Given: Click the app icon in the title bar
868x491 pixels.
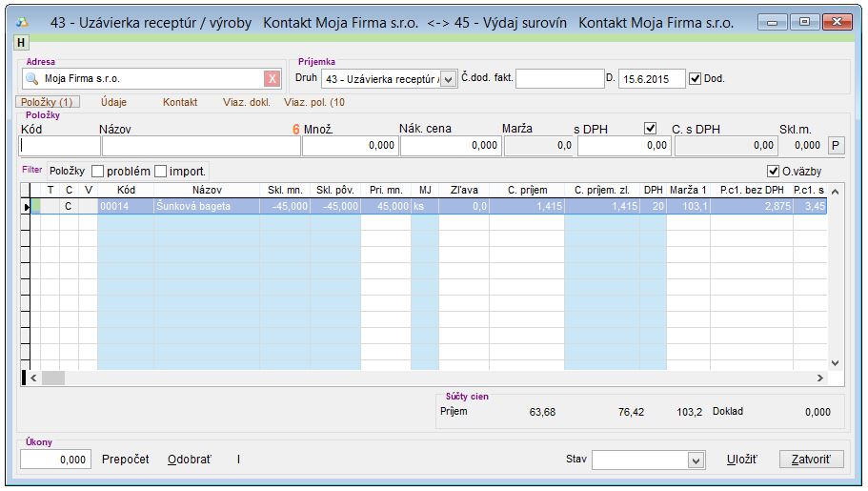Looking at the screenshot, I should [x=23, y=22].
